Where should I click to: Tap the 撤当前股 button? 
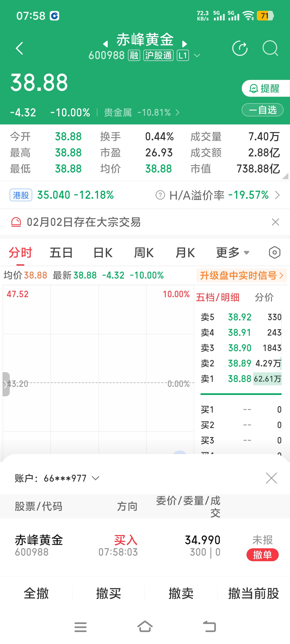(x=254, y=593)
